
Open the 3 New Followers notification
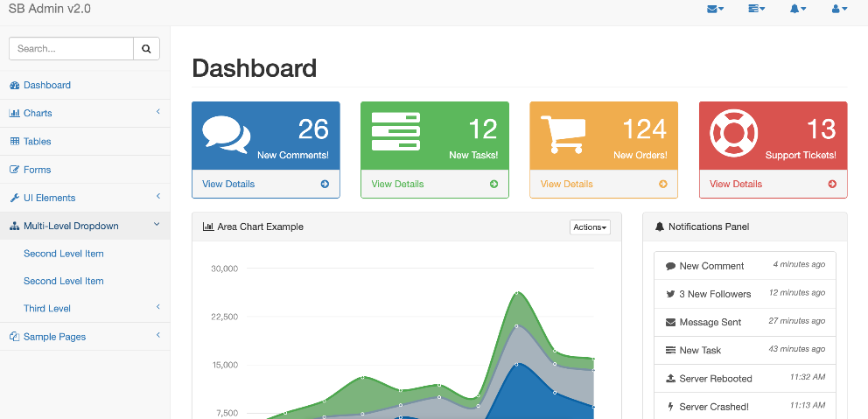point(745,294)
